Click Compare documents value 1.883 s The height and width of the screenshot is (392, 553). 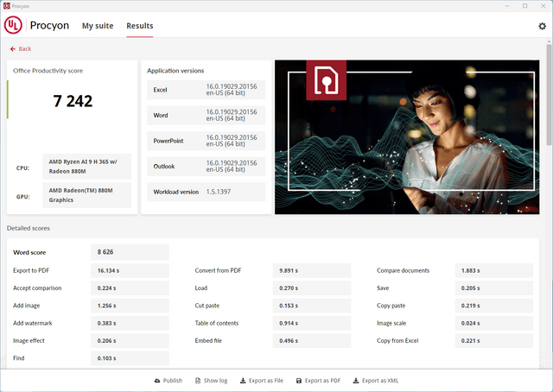pos(493,271)
